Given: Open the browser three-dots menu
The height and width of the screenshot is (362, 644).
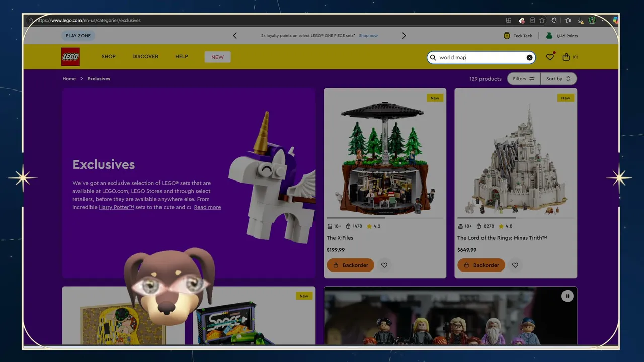Looking at the screenshot, I should click(604, 21).
